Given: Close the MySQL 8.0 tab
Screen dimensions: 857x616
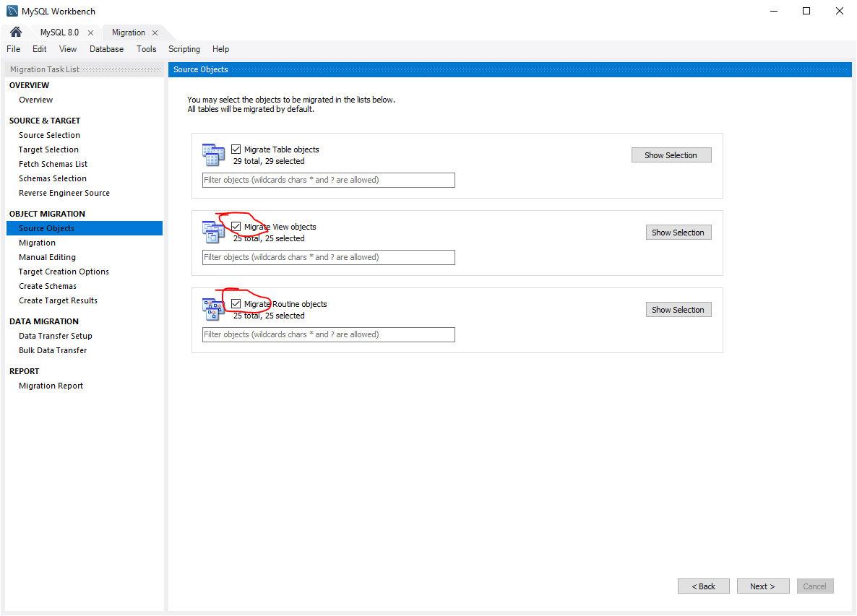Looking at the screenshot, I should (x=90, y=32).
